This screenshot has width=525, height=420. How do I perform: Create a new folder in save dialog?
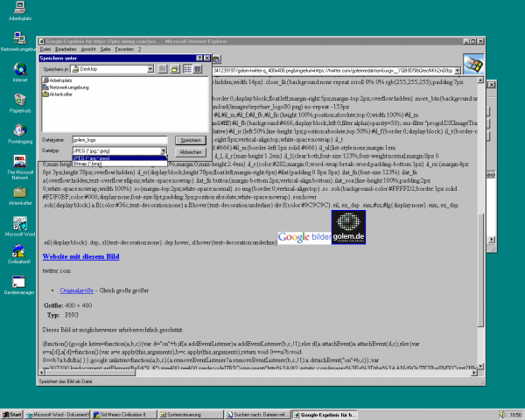point(175,69)
